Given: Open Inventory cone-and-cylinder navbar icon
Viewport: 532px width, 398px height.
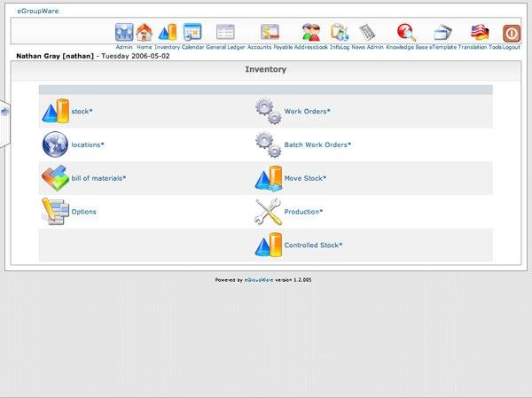Looking at the screenshot, I should 168,32.
